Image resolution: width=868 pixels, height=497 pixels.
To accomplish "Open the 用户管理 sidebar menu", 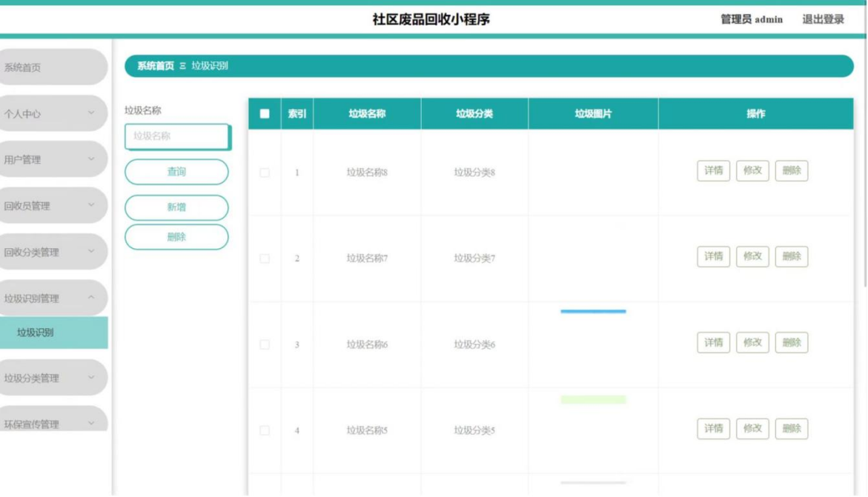I will point(53,159).
